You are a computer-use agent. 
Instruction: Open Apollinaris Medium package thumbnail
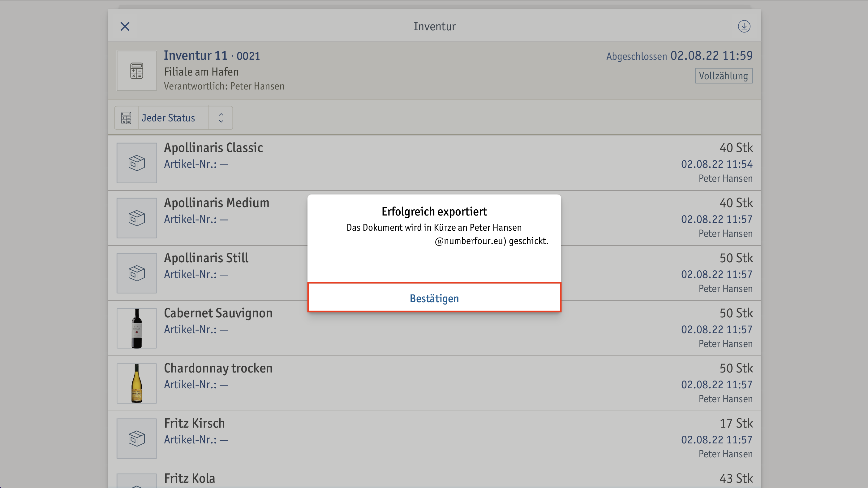[136, 218]
